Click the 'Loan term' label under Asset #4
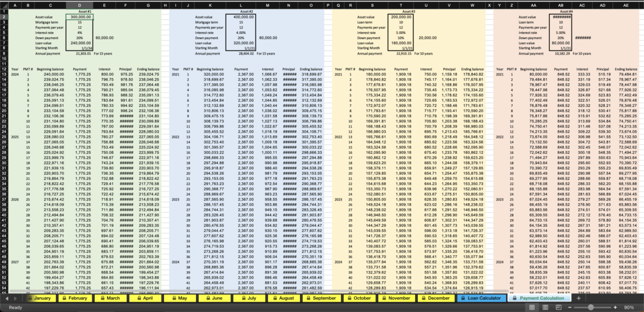The height and width of the screenshot is (312, 644). click(525, 22)
